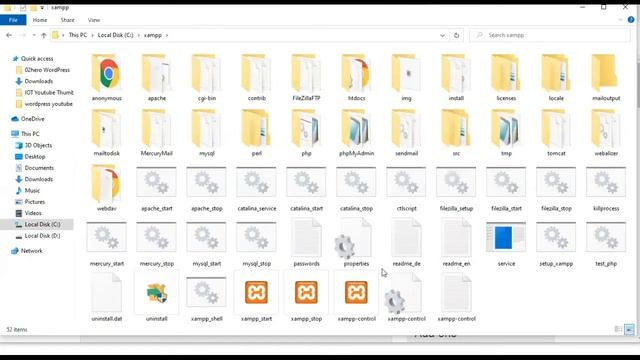Image resolution: width=640 pixels, height=360 pixels.
Task: Click the Search xampp box
Action: click(549, 35)
